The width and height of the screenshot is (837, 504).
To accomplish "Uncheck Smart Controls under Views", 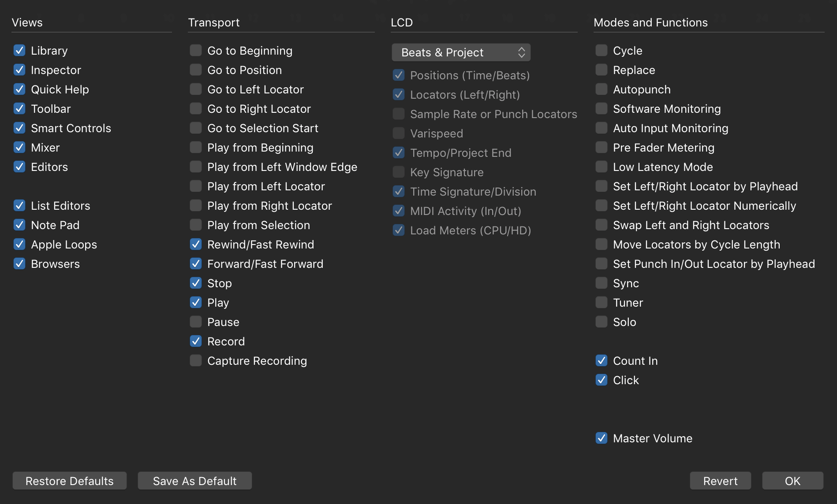I will pyautogui.click(x=19, y=128).
